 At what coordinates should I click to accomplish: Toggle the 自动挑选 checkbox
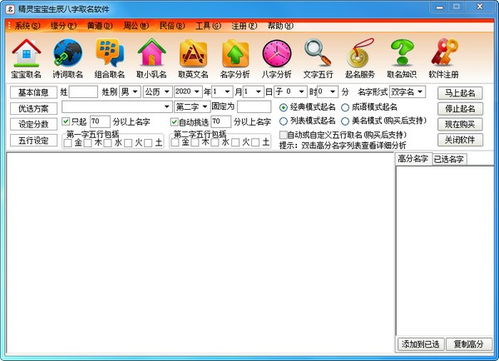(x=174, y=122)
